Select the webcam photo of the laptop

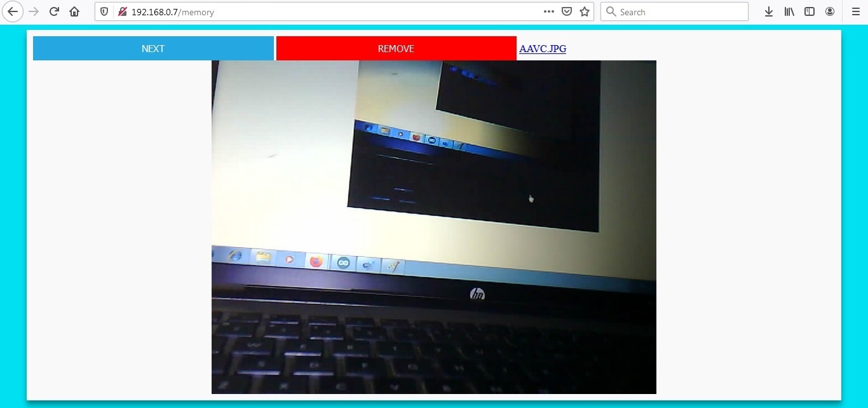[434, 226]
